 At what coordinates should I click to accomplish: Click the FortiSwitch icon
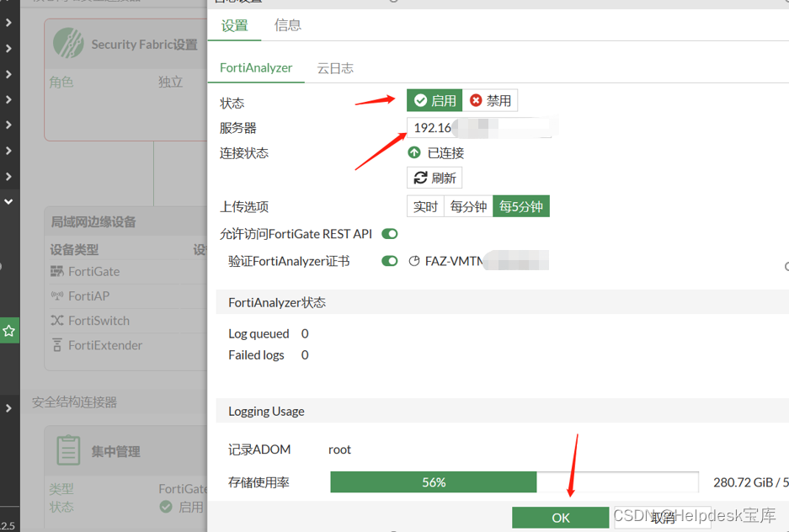coord(57,321)
